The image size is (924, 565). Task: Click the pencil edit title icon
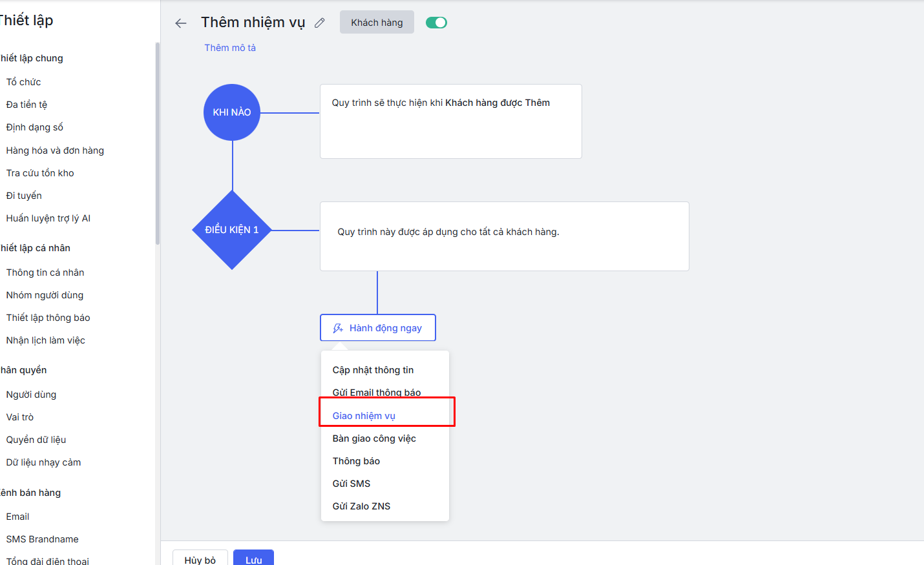pyautogui.click(x=319, y=23)
